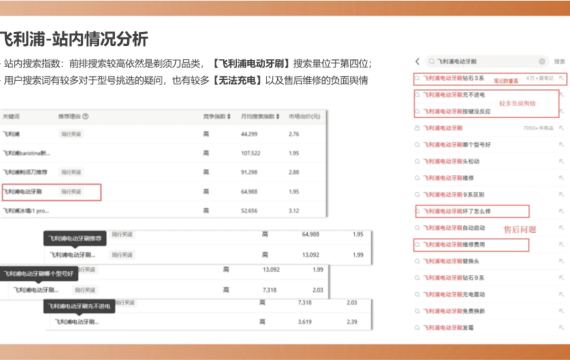570x360 pixels.
Task: Focus the search field containing 飞利浦电动牙刷
Action: tap(487, 61)
